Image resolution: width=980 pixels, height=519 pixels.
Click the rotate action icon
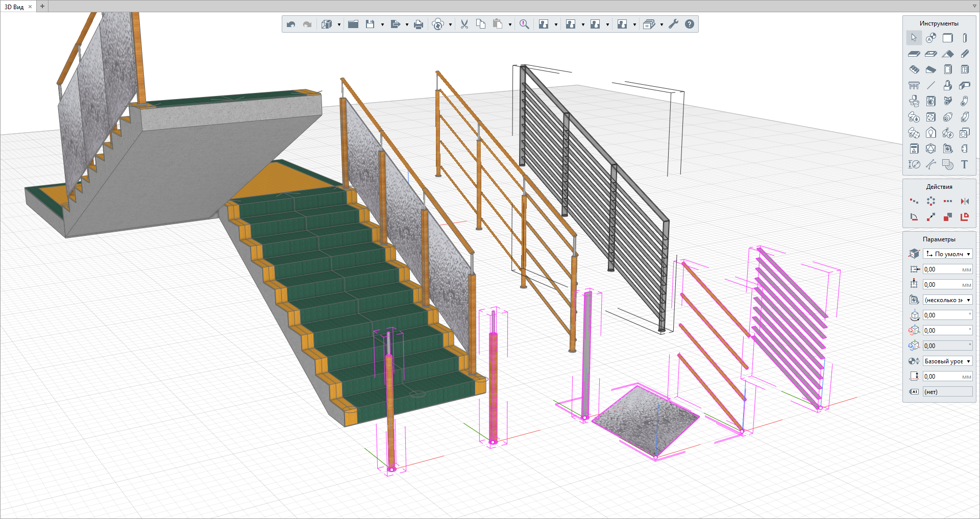[x=914, y=217]
